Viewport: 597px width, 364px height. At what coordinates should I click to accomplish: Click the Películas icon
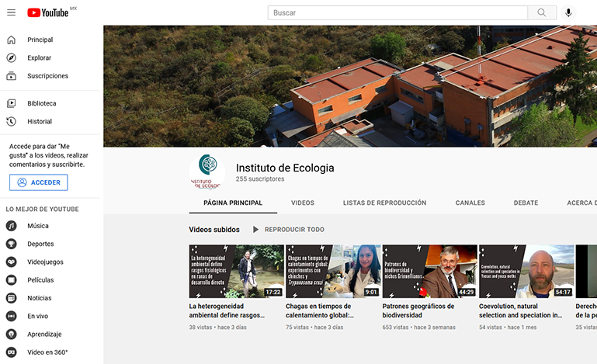tap(12, 280)
